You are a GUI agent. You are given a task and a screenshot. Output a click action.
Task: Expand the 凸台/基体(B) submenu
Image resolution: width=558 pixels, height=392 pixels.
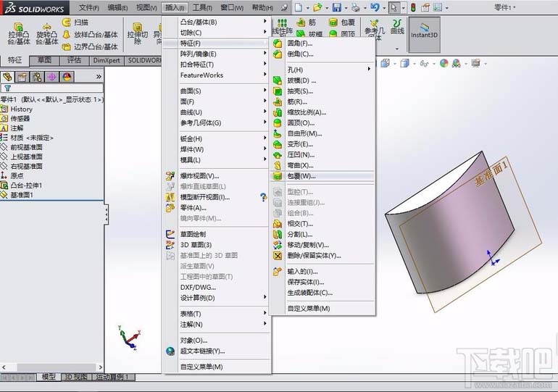[x=217, y=22]
